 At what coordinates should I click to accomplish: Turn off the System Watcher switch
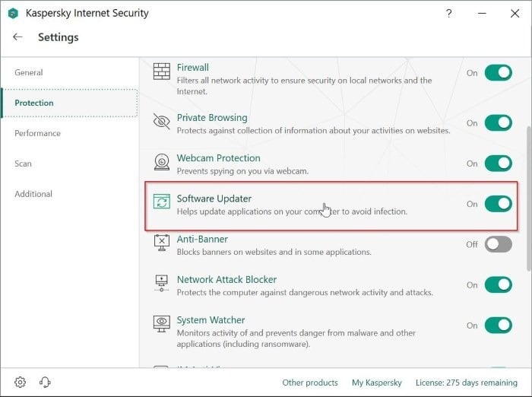coord(498,326)
